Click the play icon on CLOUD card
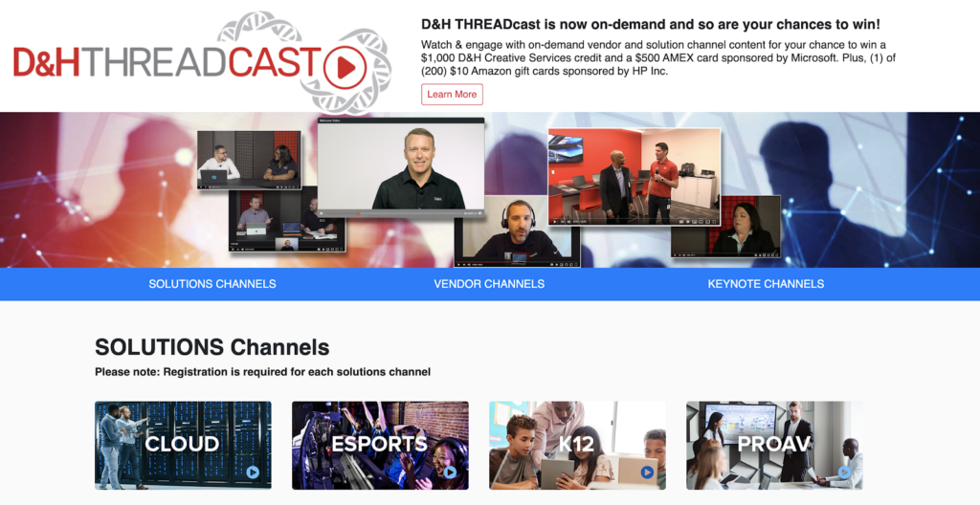Image resolution: width=980 pixels, height=505 pixels. click(253, 472)
